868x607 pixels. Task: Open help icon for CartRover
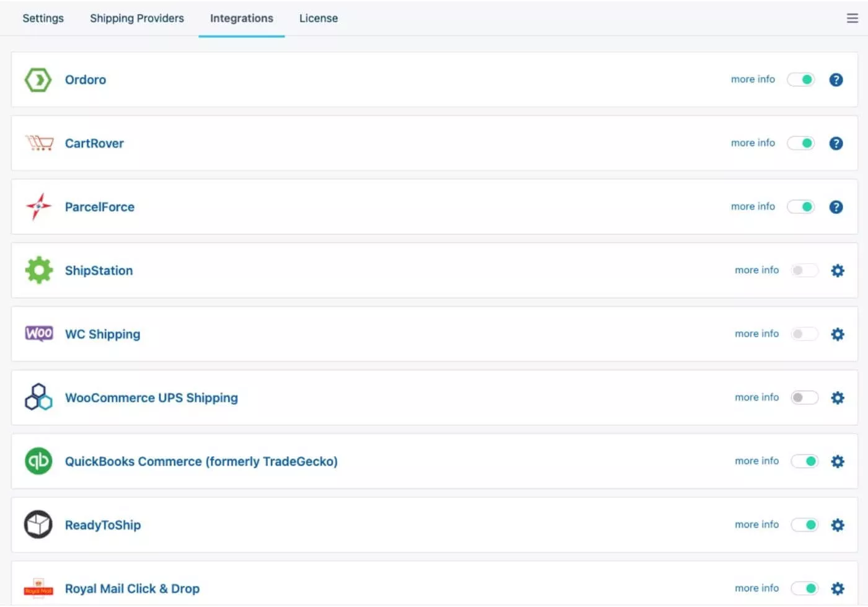tap(836, 143)
